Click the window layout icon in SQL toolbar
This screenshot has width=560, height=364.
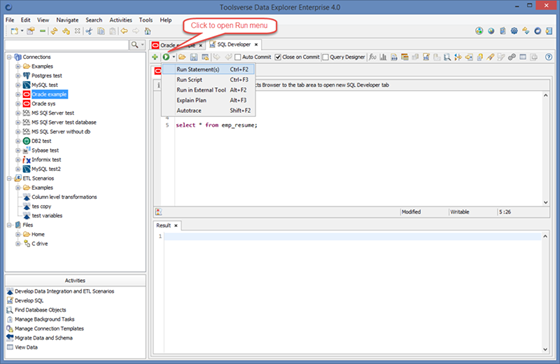pyautogui.click(x=522, y=57)
